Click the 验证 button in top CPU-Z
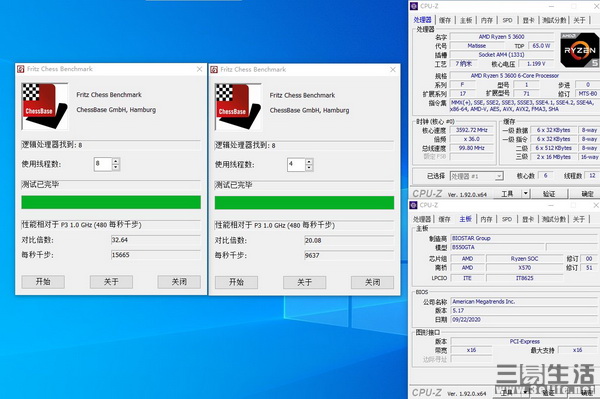This screenshot has width=600, height=399. coord(549,194)
